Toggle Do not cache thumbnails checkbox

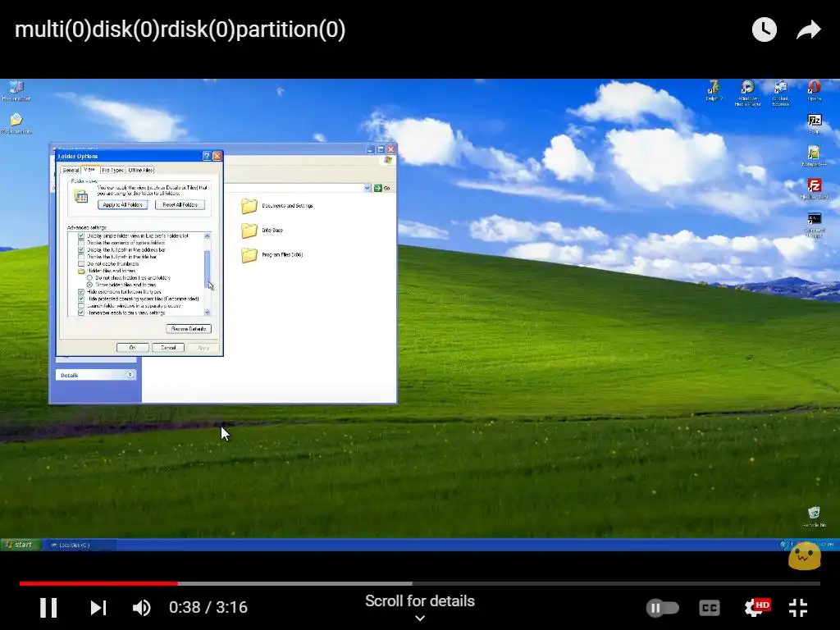click(x=81, y=263)
